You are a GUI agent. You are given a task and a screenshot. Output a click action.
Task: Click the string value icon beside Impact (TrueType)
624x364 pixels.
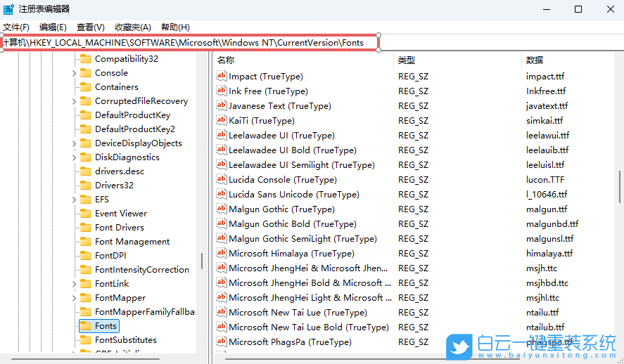(x=221, y=77)
